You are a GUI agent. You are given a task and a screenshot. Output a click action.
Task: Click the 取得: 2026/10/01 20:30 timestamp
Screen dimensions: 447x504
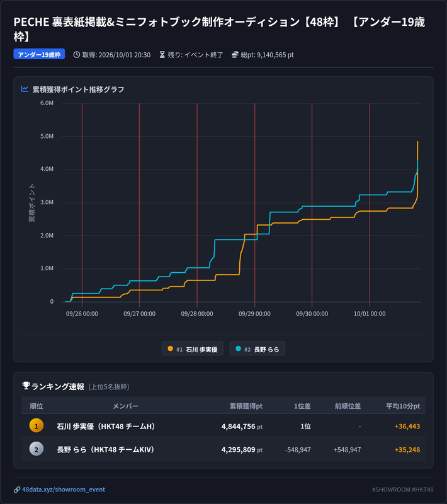tap(116, 55)
